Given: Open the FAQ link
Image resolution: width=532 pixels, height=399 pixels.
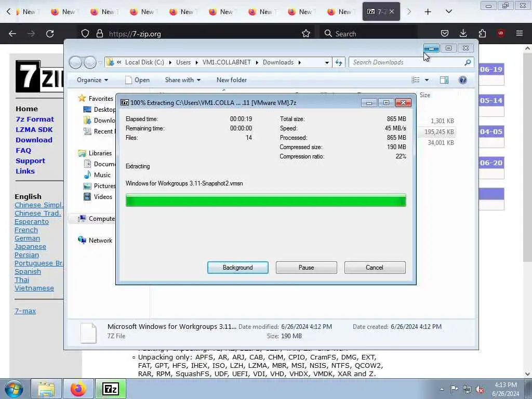Looking at the screenshot, I should coord(23,151).
